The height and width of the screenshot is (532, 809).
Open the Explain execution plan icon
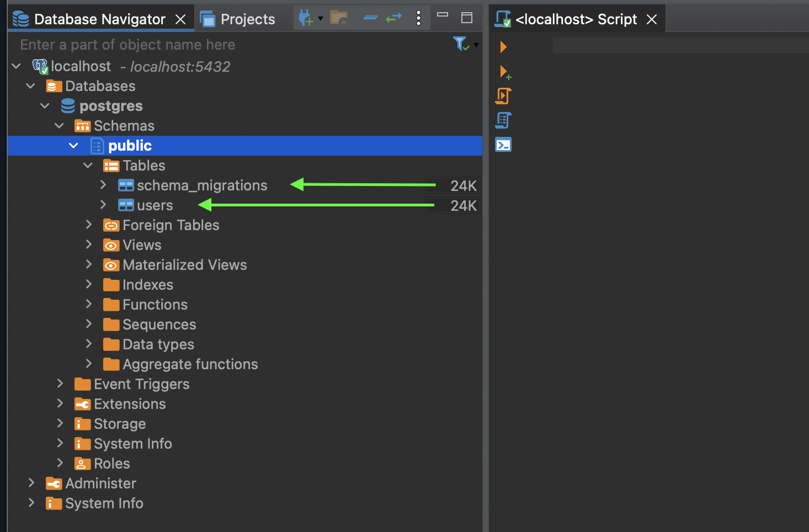503,120
